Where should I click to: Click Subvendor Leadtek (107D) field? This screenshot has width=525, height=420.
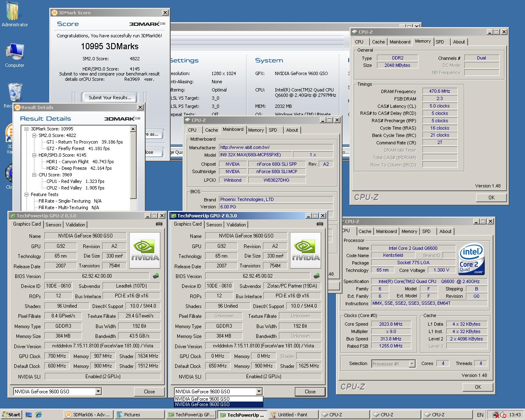coord(132,286)
